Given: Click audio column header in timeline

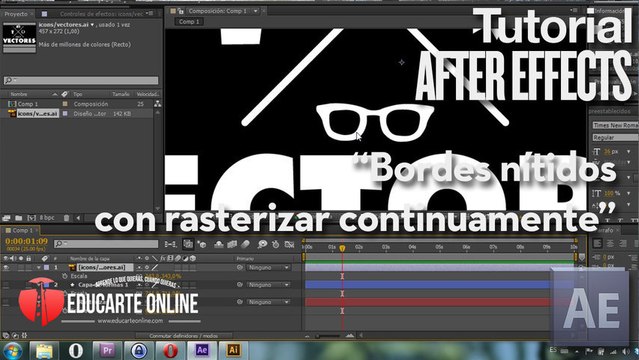Looking at the screenshot, I should point(13,258).
